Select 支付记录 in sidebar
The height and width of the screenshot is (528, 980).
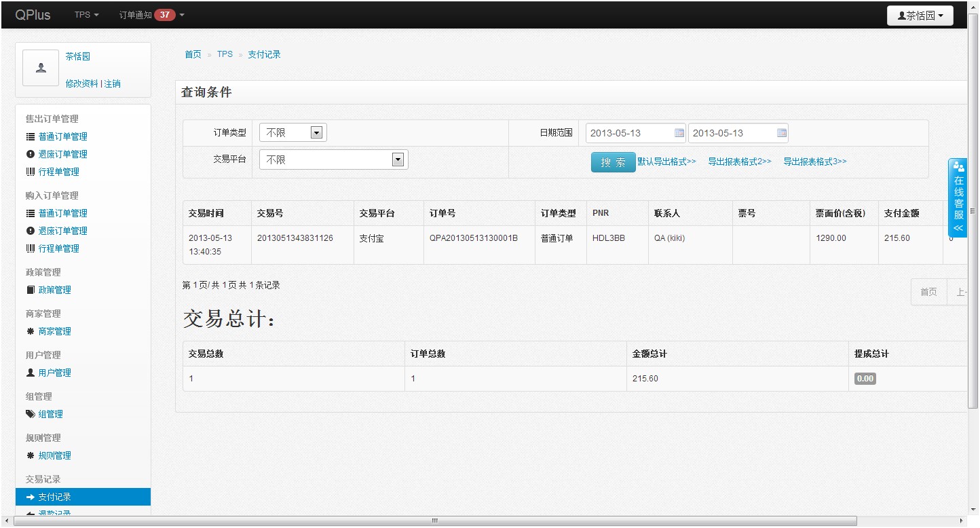[54, 497]
